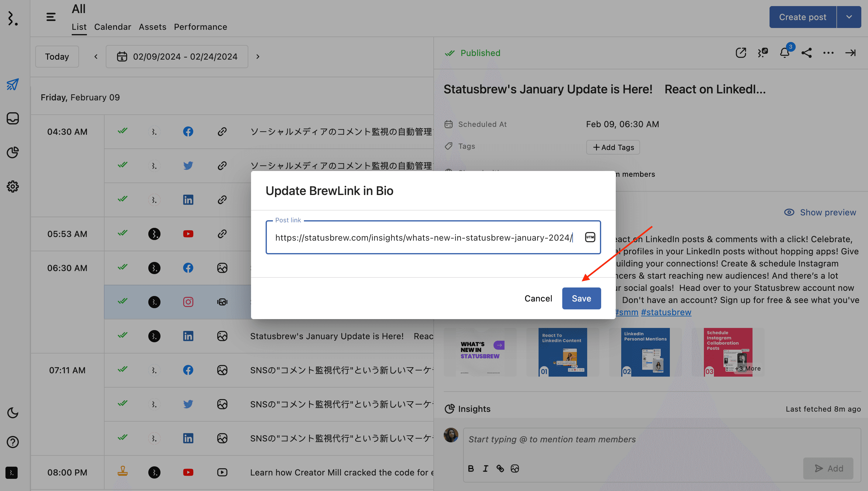Viewport: 868px width, 491px height.
Task: Click the Instagram icon in highlighted row
Action: pos(188,302)
